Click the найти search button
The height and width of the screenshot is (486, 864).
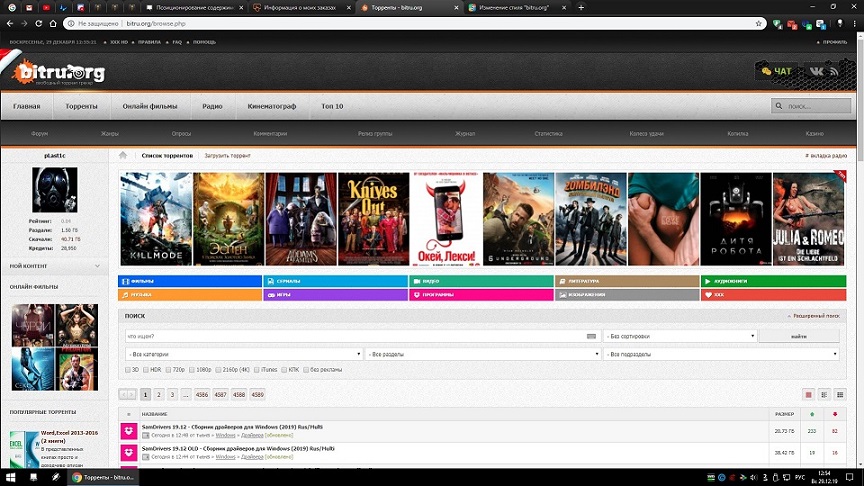pos(799,336)
